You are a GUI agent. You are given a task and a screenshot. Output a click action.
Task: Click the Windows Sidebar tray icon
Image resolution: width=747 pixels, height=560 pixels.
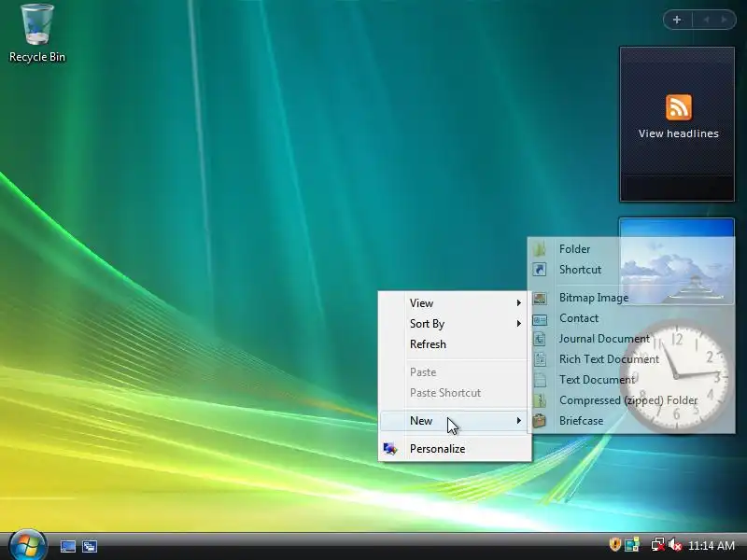(632, 544)
